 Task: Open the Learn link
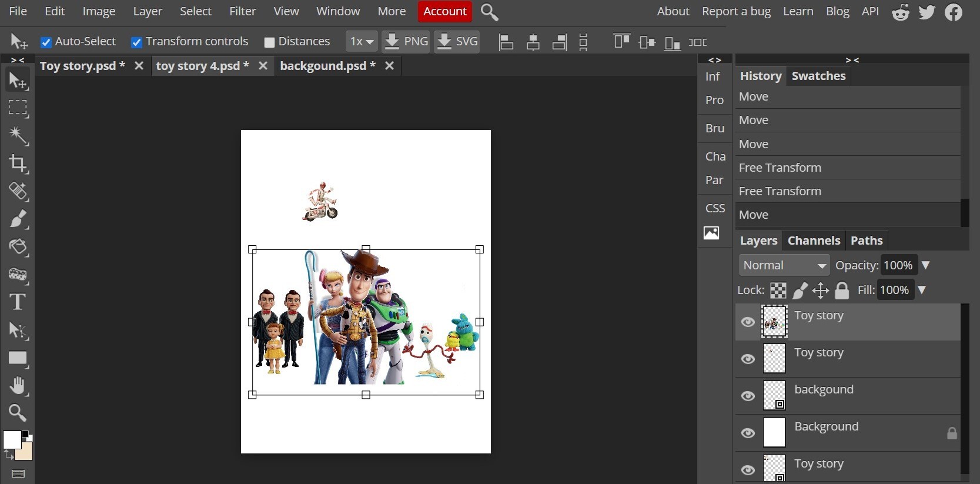798,11
